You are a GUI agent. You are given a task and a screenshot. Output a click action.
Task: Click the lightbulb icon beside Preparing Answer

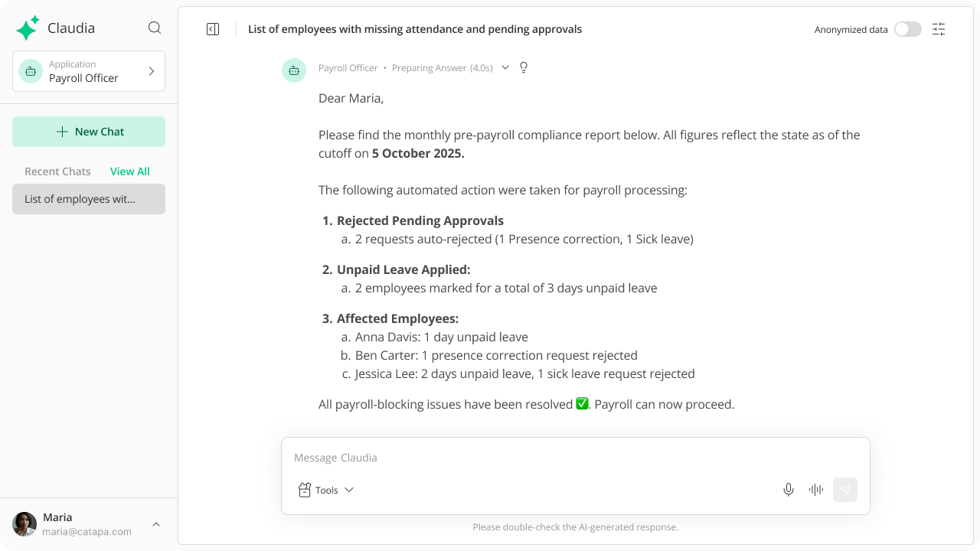pos(524,67)
